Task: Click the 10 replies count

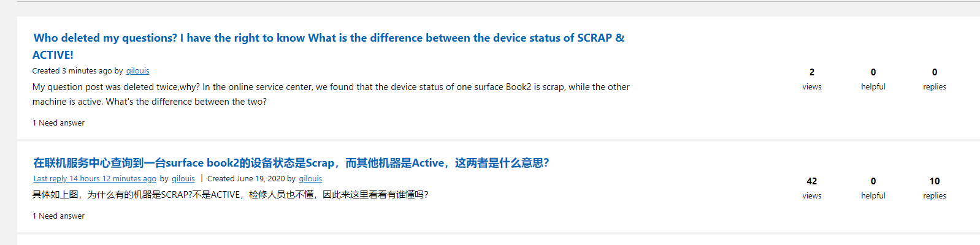Action: (935, 181)
